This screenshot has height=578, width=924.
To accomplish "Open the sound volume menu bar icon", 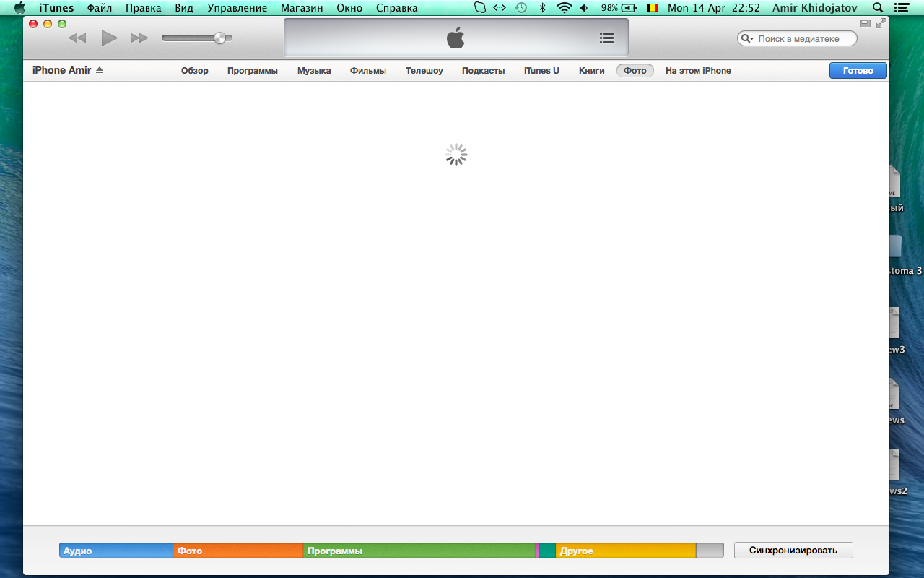I will 584,8.
